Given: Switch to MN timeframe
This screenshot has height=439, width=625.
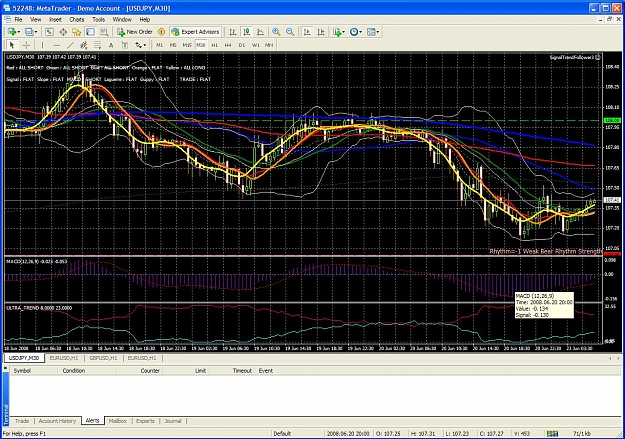Looking at the screenshot, I should [x=269, y=45].
